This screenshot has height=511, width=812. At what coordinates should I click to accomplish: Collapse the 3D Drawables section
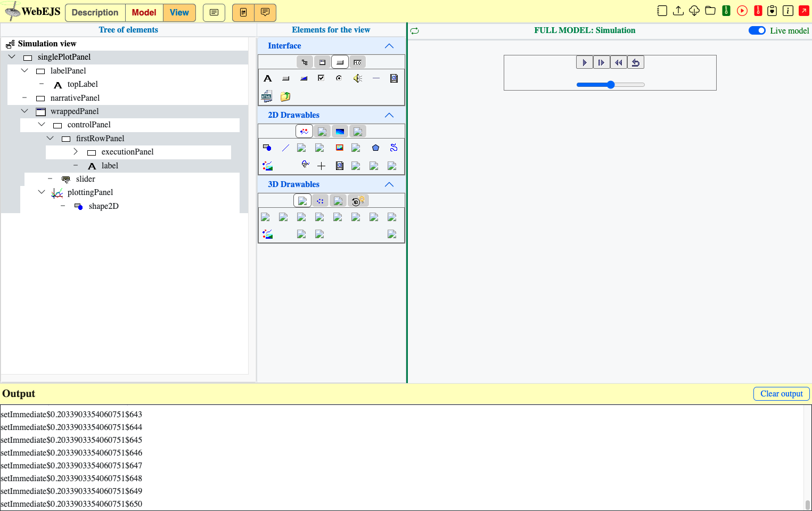coord(389,184)
